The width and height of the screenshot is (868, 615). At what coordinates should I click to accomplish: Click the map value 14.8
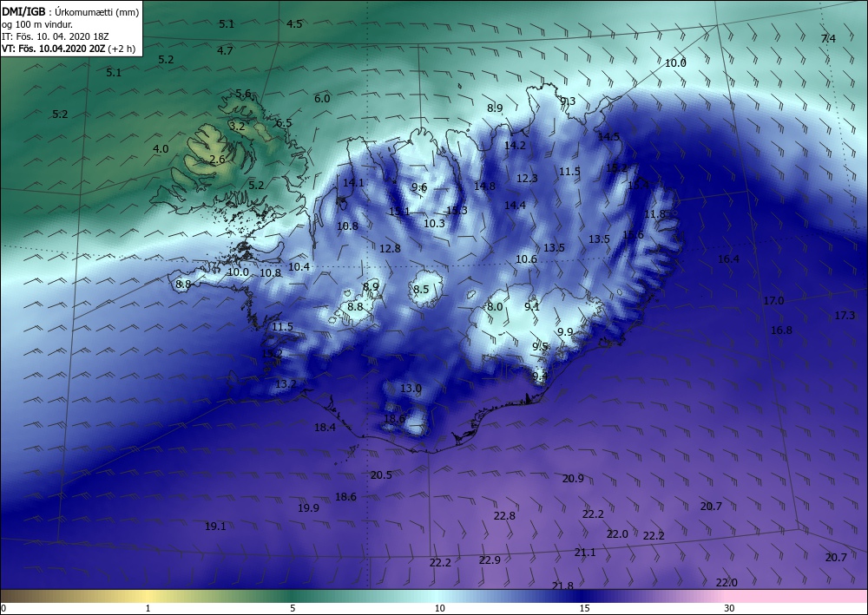click(x=484, y=186)
